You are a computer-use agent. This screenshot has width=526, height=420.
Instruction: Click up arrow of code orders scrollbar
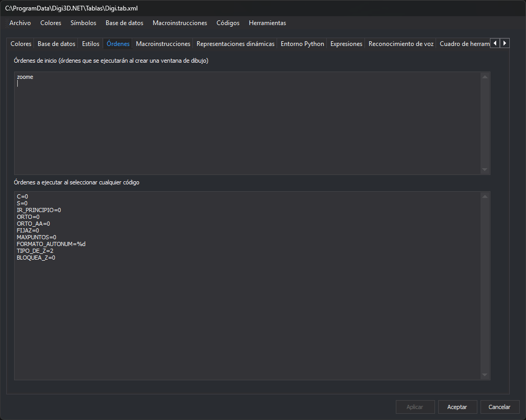pyautogui.click(x=485, y=196)
